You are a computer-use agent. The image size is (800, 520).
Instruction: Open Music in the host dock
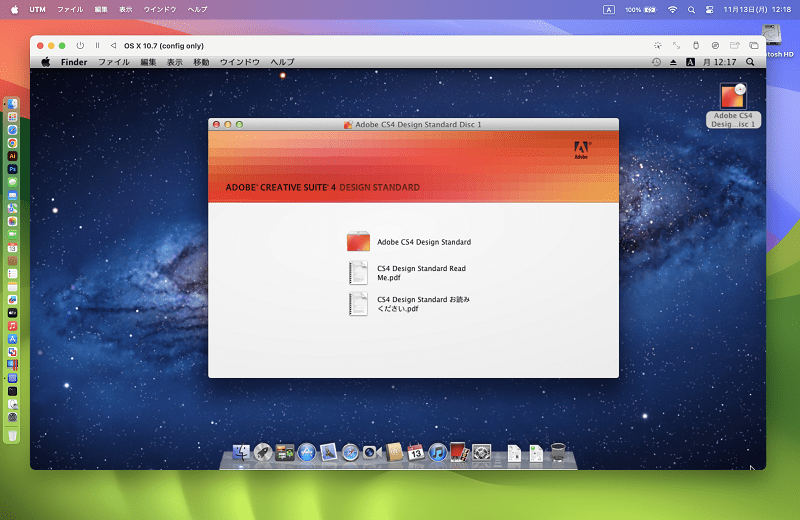pyautogui.click(x=12, y=326)
